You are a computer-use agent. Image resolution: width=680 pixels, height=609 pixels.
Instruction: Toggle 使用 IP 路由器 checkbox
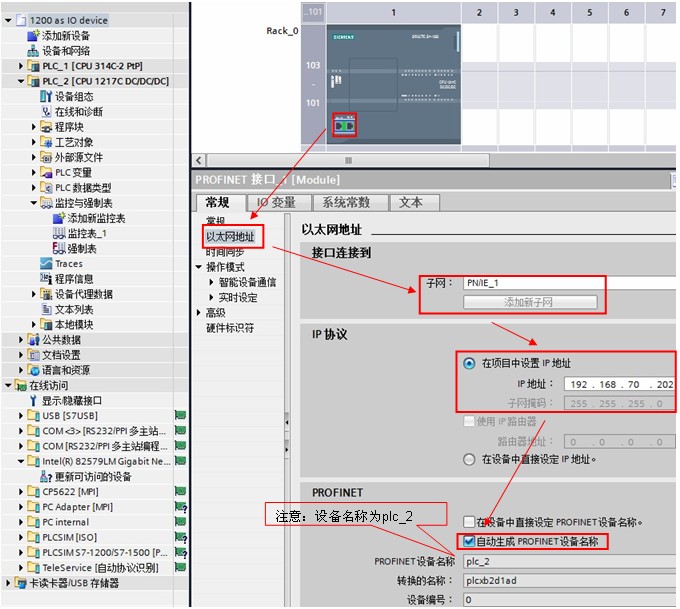(469, 421)
